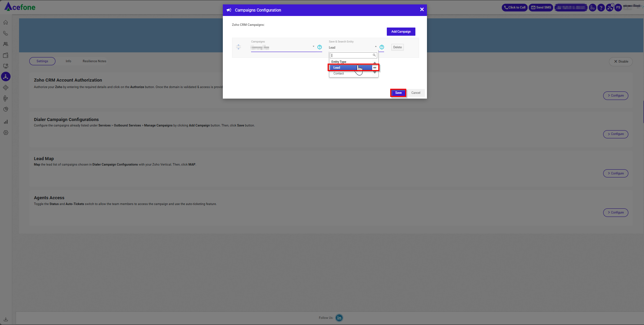Viewport: 644px width, 325px height.
Task: Click the download icon at the sidebar bottom
Action: pos(6,319)
